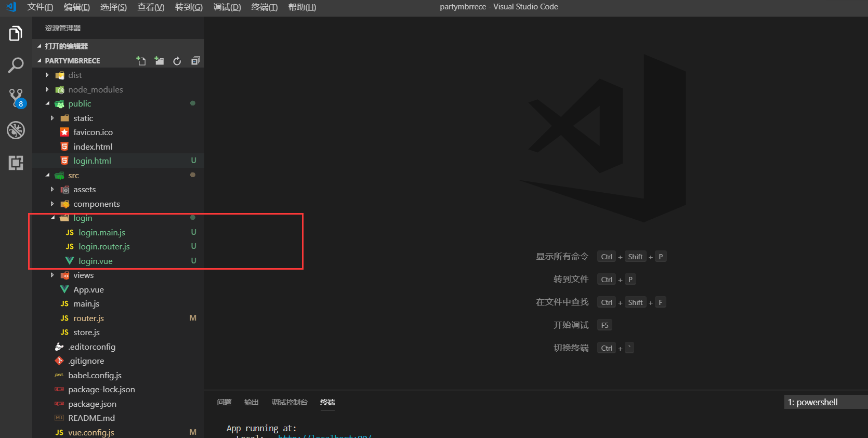Viewport: 868px width, 438px height.
Task: Collapse the PARTYMBRRECE section
Action: 39,61
